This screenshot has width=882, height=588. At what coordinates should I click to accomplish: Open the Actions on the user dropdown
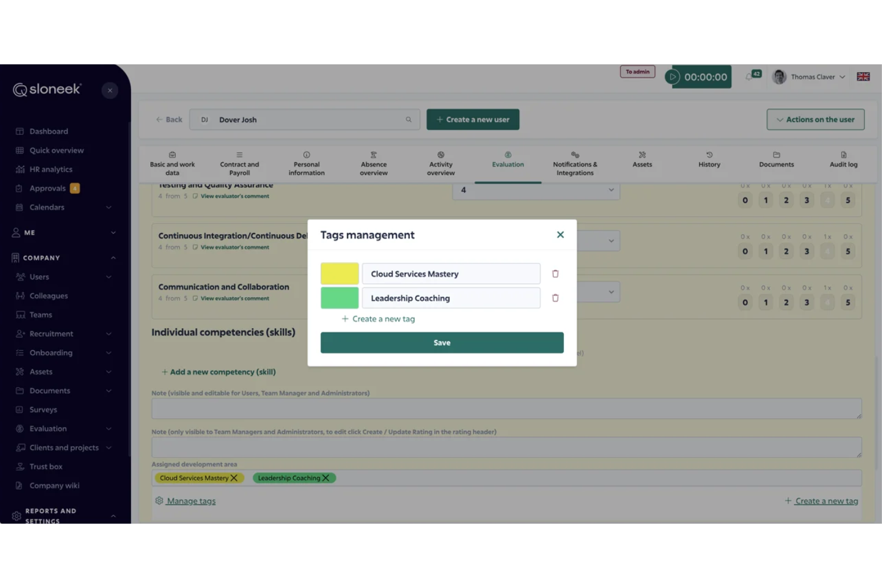[815, 119]
